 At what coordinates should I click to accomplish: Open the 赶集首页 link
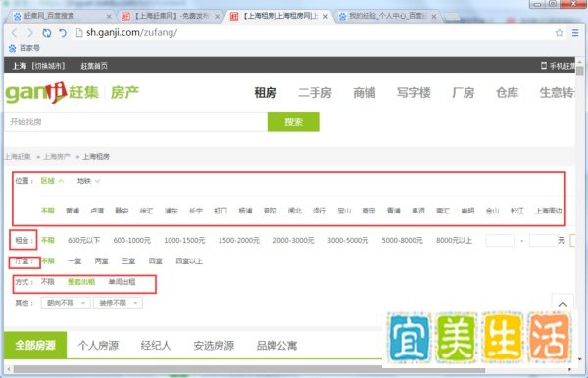pos(94,66)
